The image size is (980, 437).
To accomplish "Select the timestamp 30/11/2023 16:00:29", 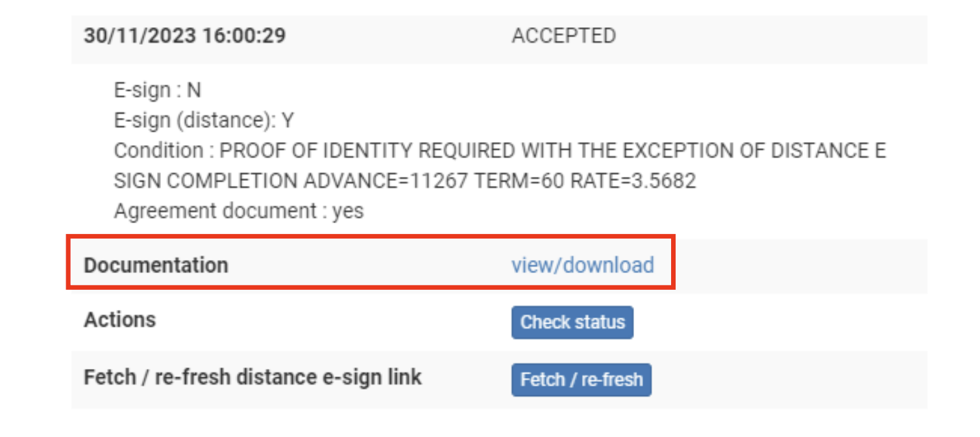I will coord(184,36).
